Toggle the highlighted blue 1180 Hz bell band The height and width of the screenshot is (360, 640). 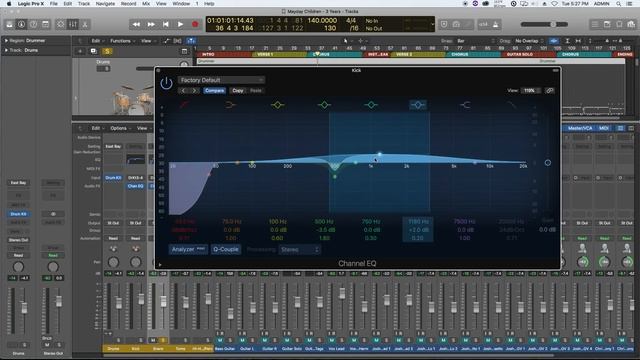[x=418, y=105]
